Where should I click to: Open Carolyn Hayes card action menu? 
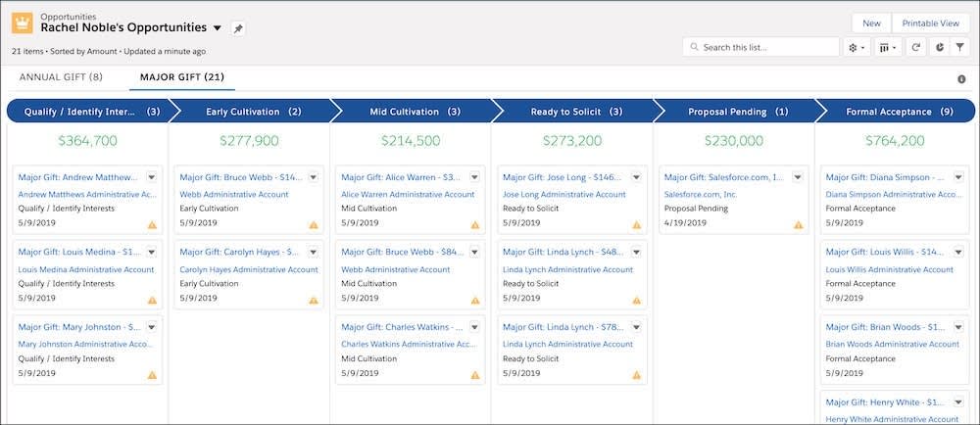coord(314,252)
